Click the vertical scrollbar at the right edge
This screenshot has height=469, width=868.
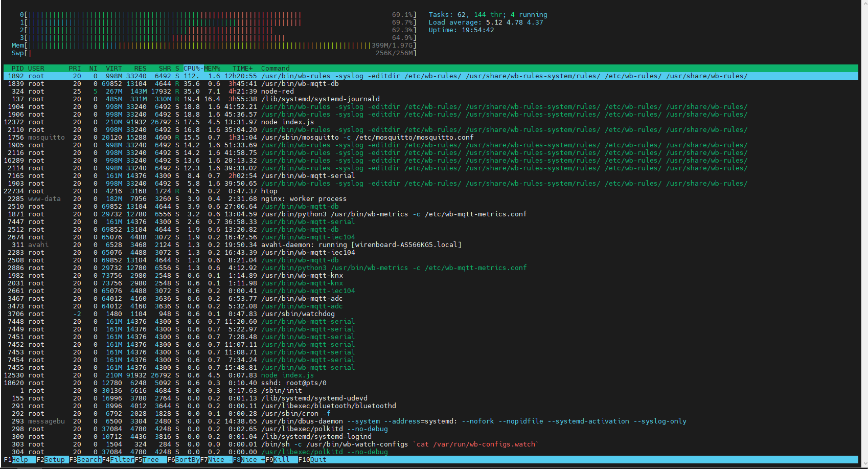click(x=864, y=234)
